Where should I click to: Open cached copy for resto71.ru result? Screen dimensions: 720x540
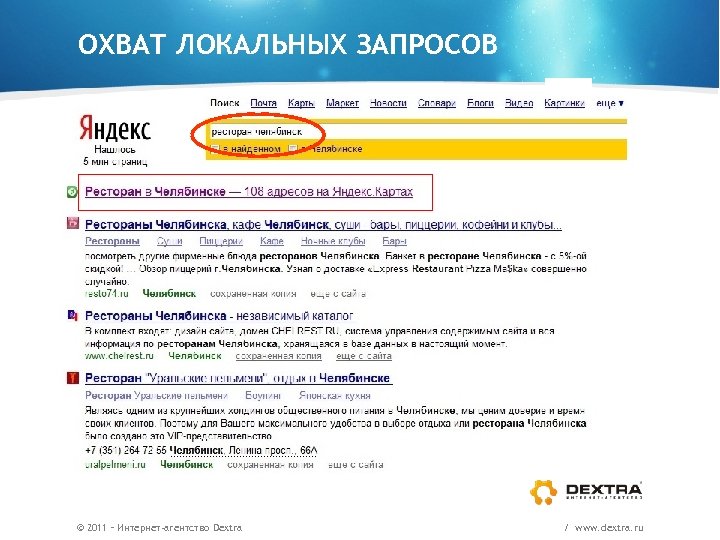point(253,293)
